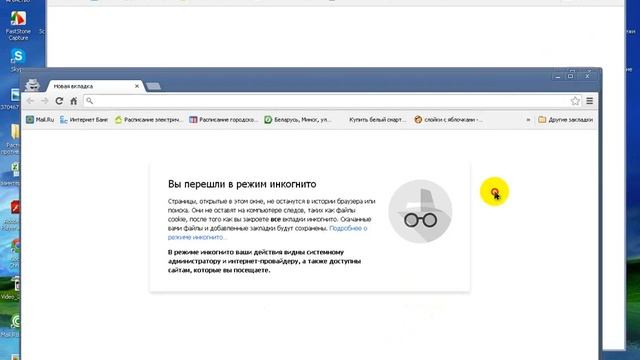Reload the page with refresh icon
This screenshot has width=640, height=360.
59,101
